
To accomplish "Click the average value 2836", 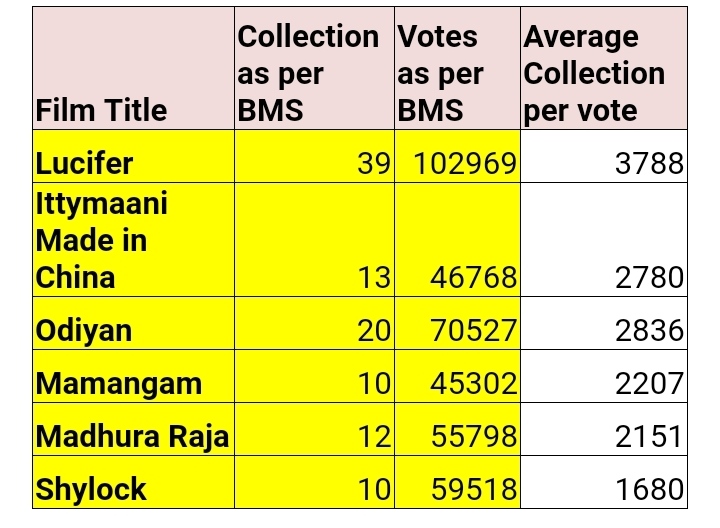I will tap(604, 323).
